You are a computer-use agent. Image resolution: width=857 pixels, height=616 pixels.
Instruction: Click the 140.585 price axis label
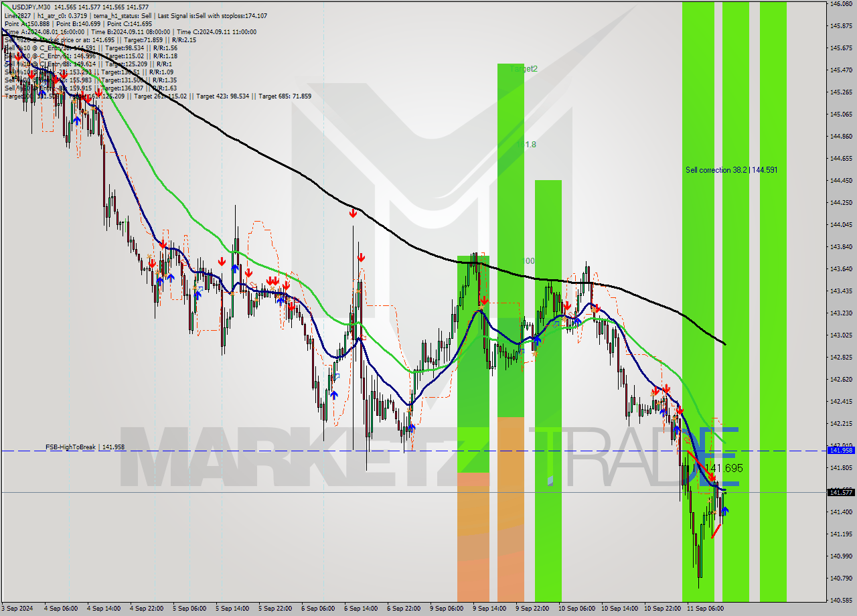click(841, 600)
